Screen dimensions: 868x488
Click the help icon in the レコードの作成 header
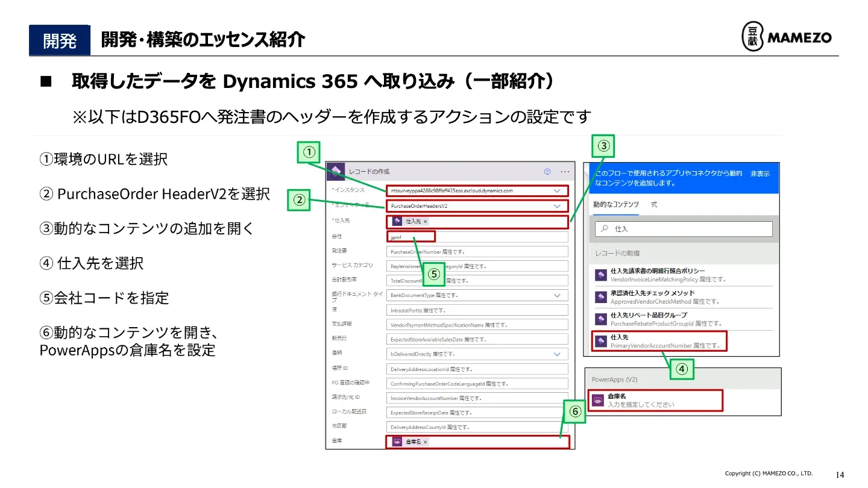[547, 171]
